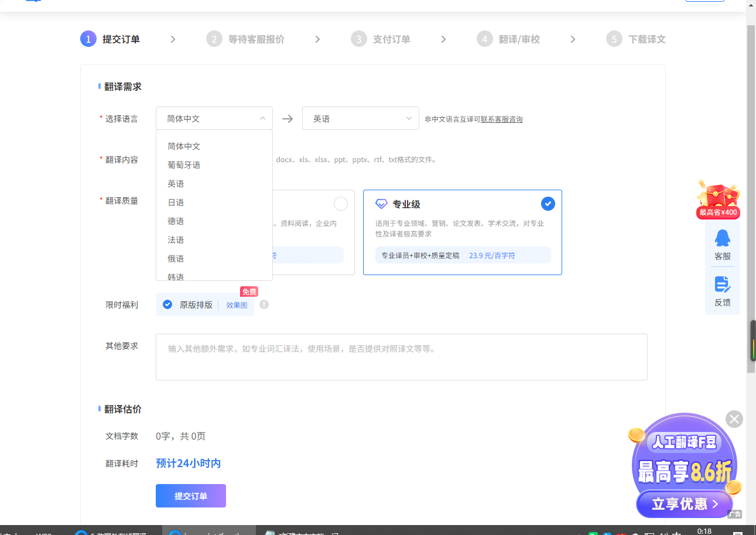This screenshot has width=756, height=535.
Task: Click the browser icon in the taskbar
Action: pos(174,531)
